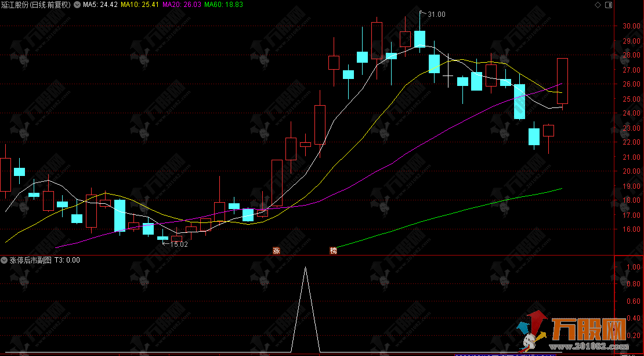
Task: Click the 30.00 price axis label
Action: point(630,26)
